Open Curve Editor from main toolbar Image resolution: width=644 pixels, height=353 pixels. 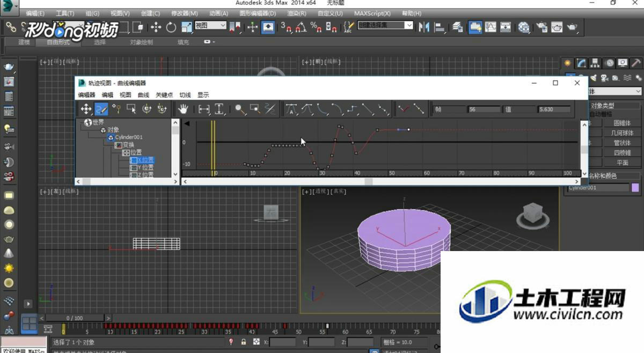491,27
